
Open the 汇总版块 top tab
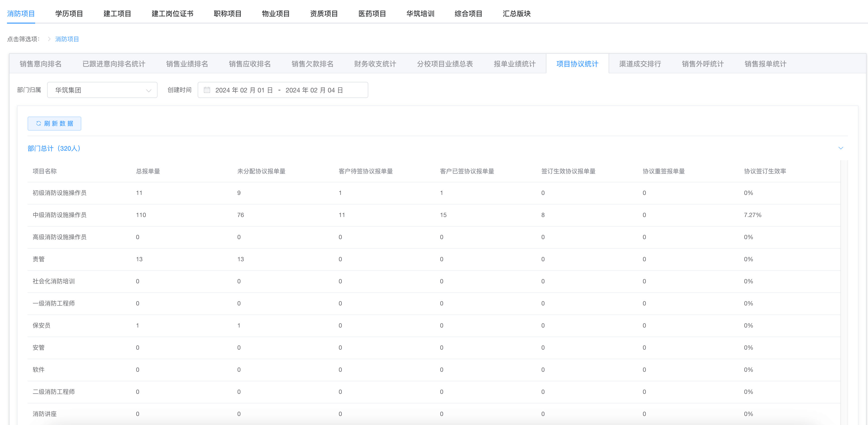click(x=516, y=14)
